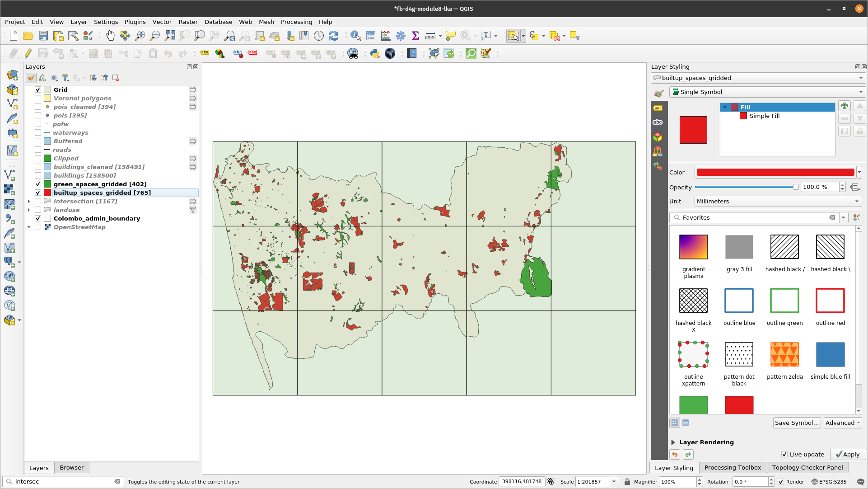The height and width of the screenshot is (489, 868).
Task: Open the Processing Toolbox gear icon
Action: [401, 36]
